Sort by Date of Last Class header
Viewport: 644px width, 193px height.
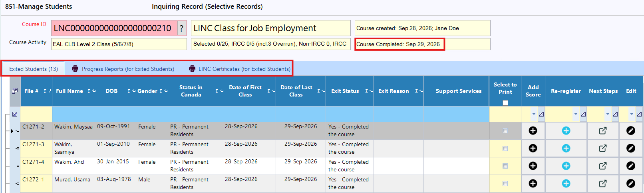[x=296, y=91]
